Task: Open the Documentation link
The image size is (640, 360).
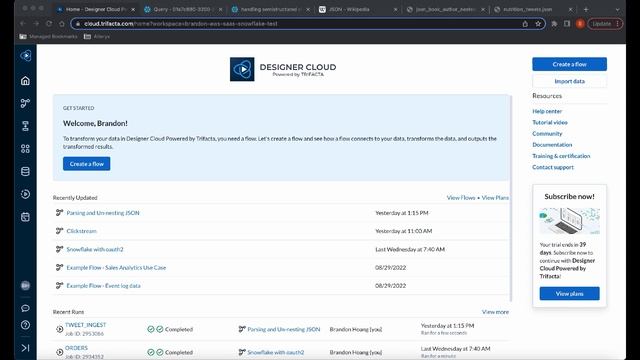Action: (552, 144)
